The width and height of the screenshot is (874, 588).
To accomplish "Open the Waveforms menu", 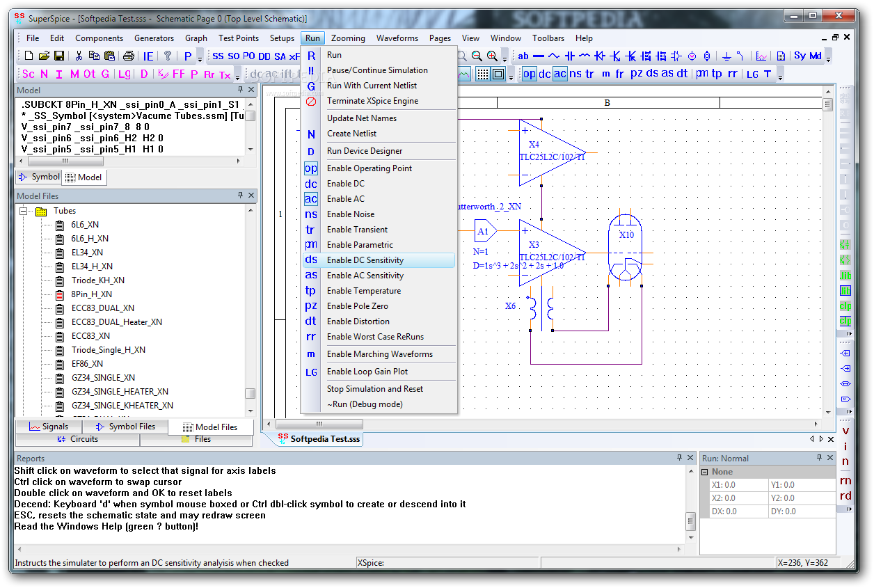I will pos(397,38).
